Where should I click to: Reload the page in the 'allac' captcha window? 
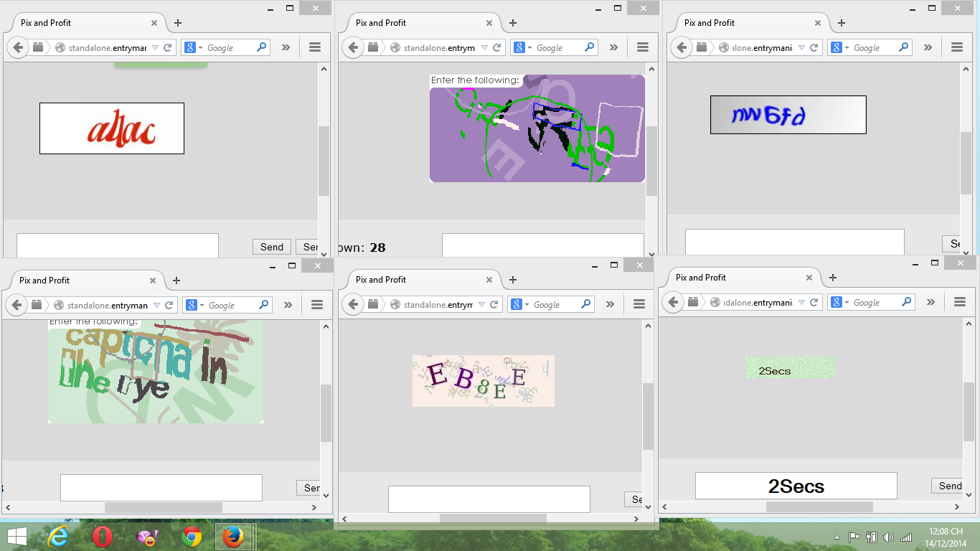pos(168,48)
